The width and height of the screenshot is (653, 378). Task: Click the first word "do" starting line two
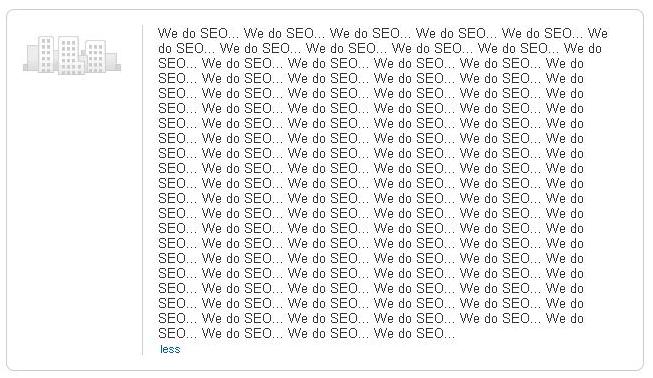point(165,49)
